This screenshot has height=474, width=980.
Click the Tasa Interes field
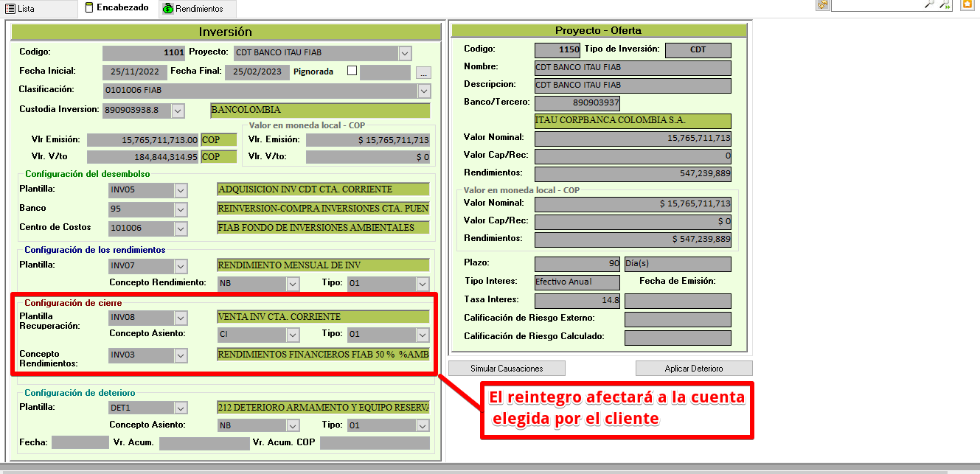pos(577,301)
